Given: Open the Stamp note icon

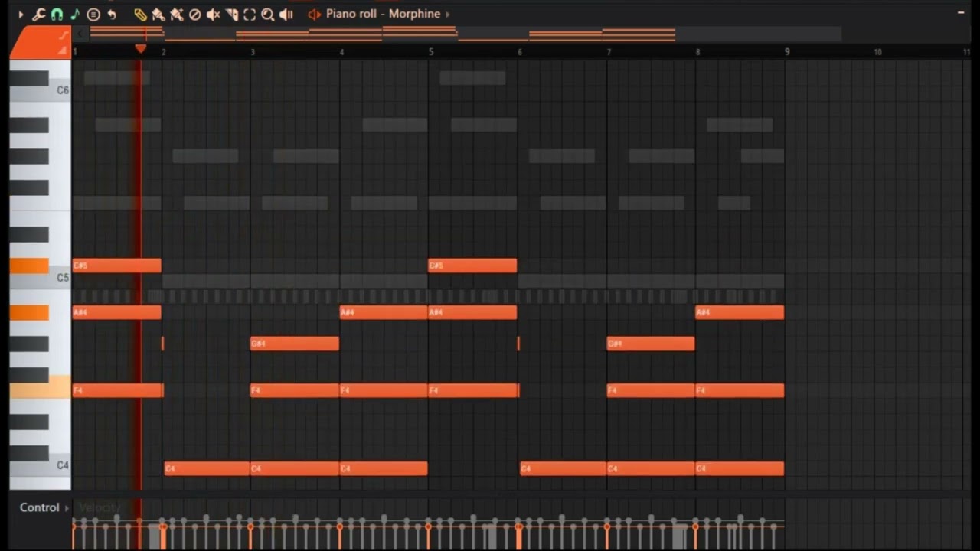Looking at the screenshot, I should click(x=75, y=14).
